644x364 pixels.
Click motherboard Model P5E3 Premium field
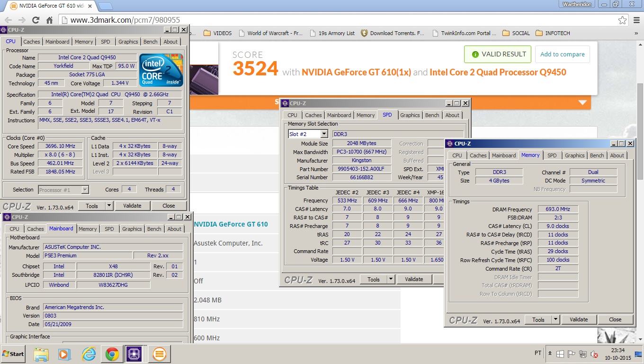(x=87, y=255)
